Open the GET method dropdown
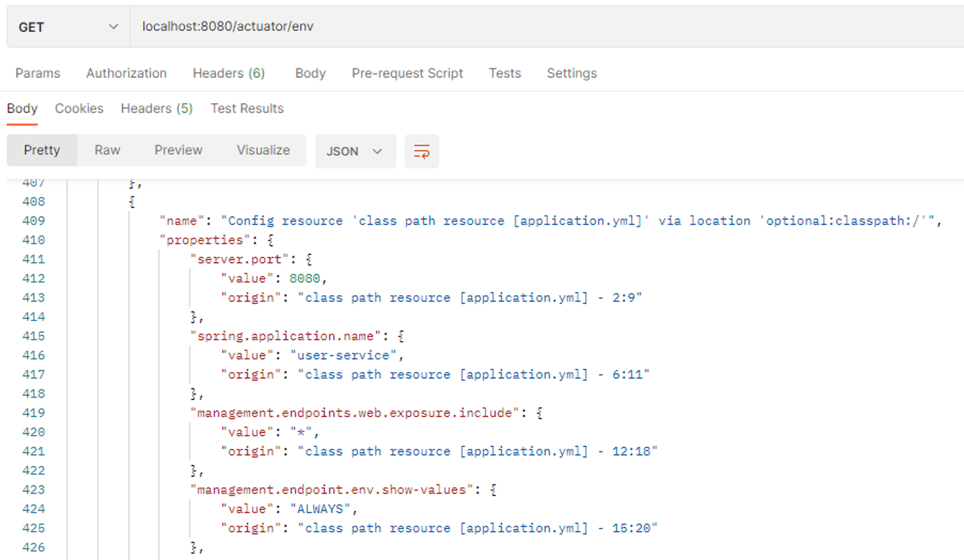964x560 pixels. point(68,27)
